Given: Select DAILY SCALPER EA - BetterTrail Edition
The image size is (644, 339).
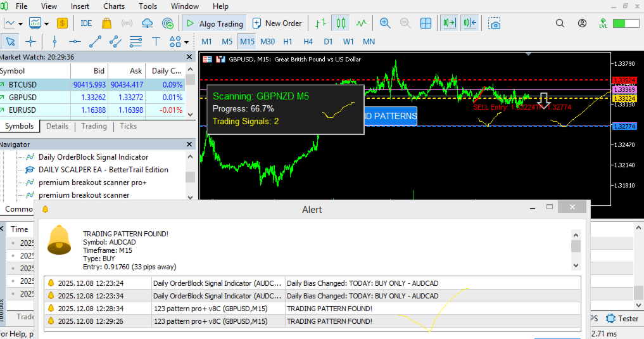Looking at the screenshot, I should click(x=103, y=170).
